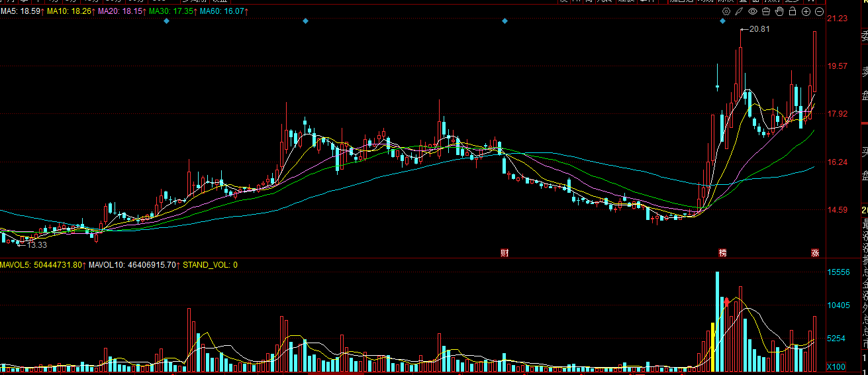Click the 5254 volume axis label
This screenshot has width=868, height=375.
click(838, 339)
